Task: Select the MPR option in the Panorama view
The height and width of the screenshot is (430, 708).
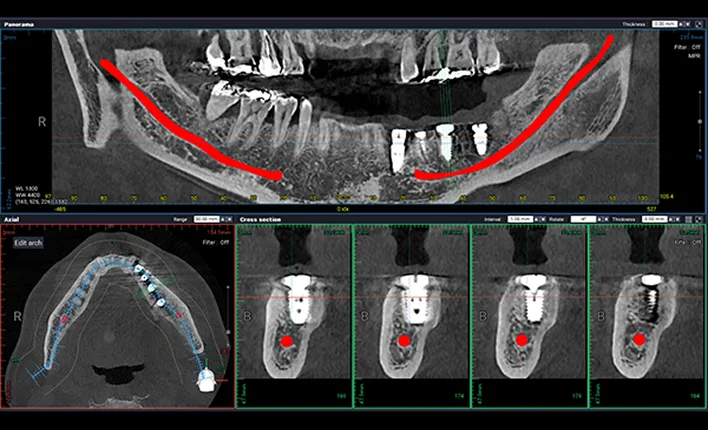Action: pos(694,56)
